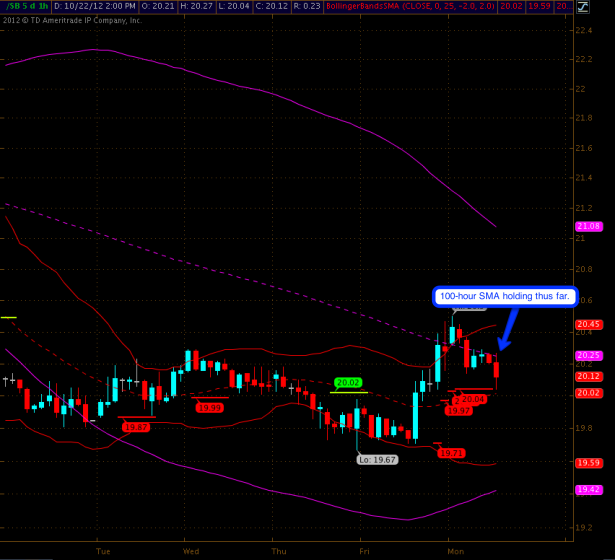Click the magenta 19.42 axis label
Viewport: 615px width, 560px height.
588,490
